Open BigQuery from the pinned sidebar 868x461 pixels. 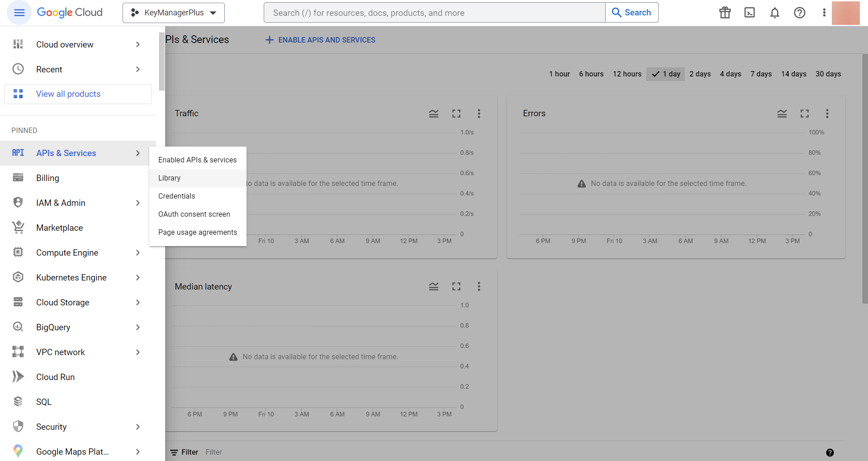[x=53, y=327]
